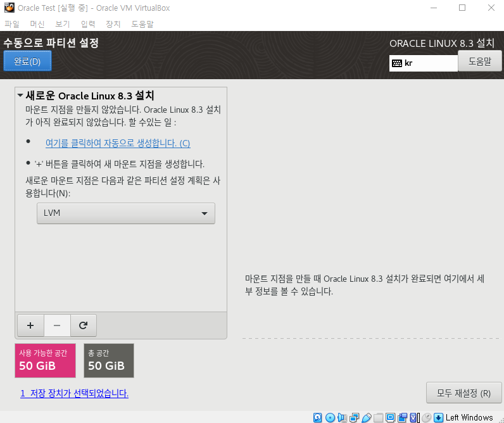Open the 장치 menu
This screenshot has width=504, height=423.
coord(113,24)
